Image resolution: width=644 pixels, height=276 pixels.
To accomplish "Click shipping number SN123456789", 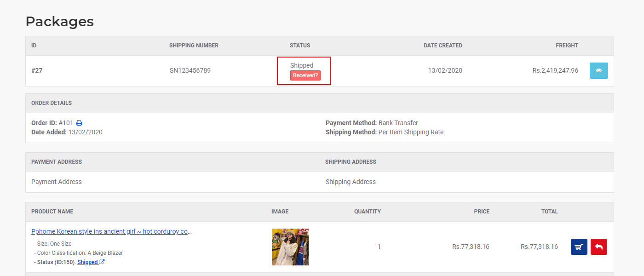I will pyautogui.click(x=190, y=70).
